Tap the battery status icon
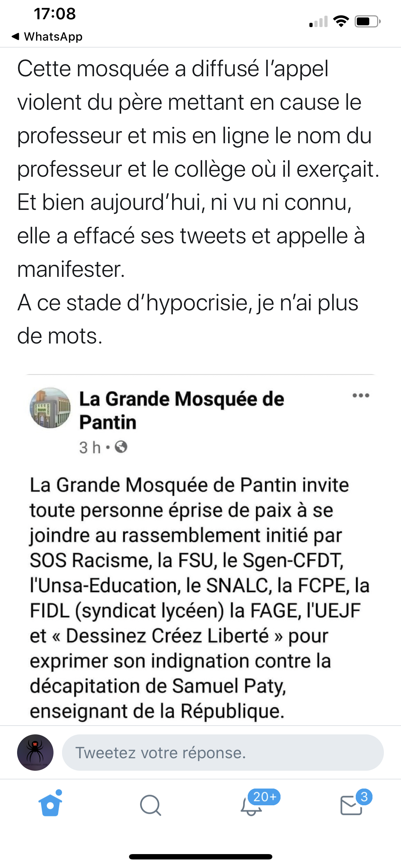Screen dimensions: 401x868 (367, 22)
